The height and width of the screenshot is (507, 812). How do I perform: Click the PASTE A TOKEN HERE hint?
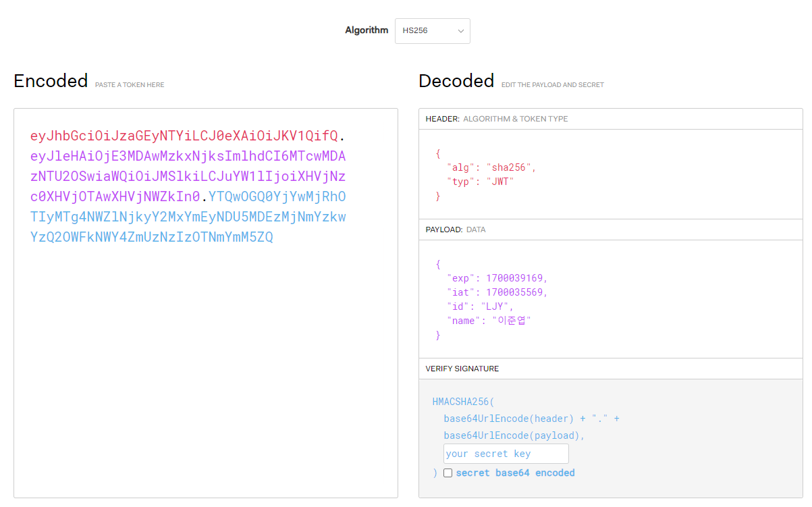130,85
